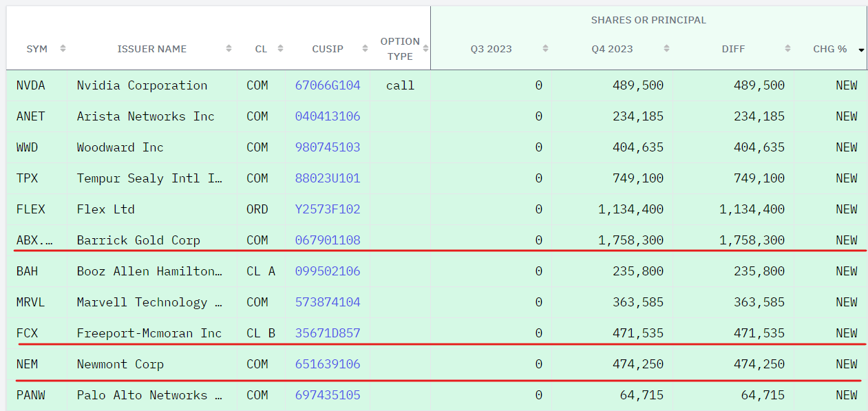Viewport: 868px width, 411px height.
Task: Click sort arrows beside ISSUER NAME
Action: pyautogui.click(x=229, y=49)
